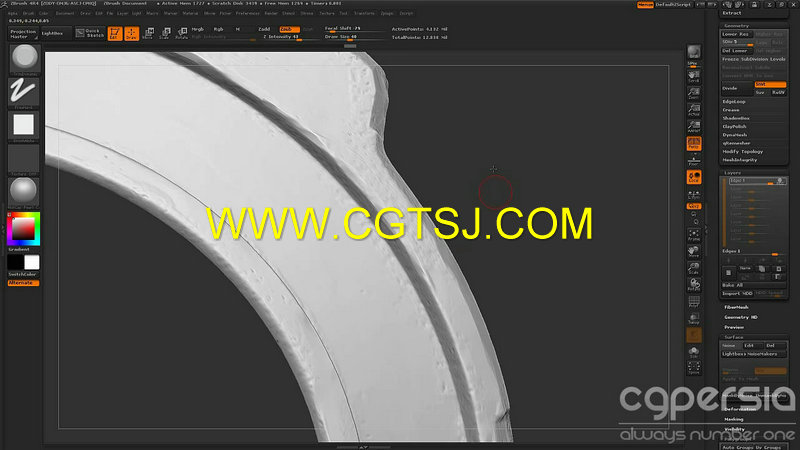800x450 pixels.
Task: Adjust the Draw Size slider
Action: (x=354, y=37)
